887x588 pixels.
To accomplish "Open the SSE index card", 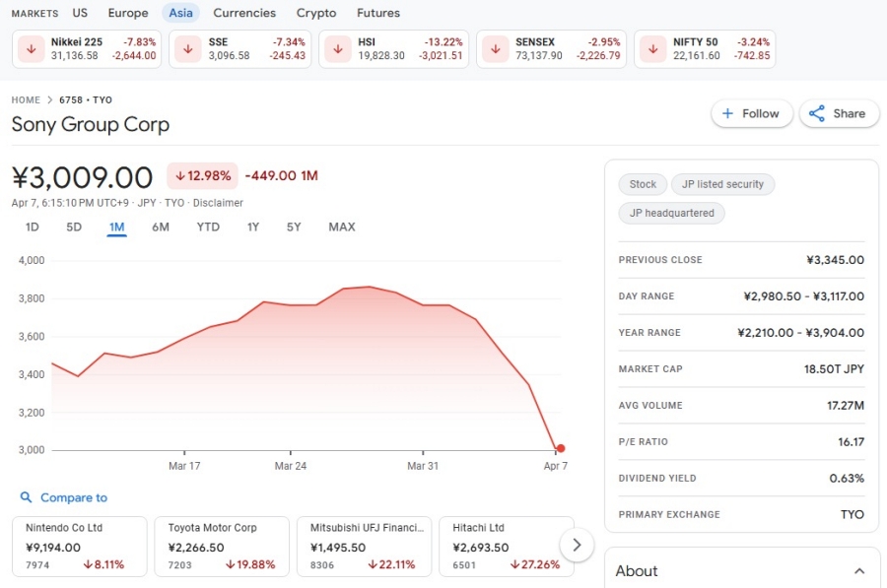I will pos(239,49).
